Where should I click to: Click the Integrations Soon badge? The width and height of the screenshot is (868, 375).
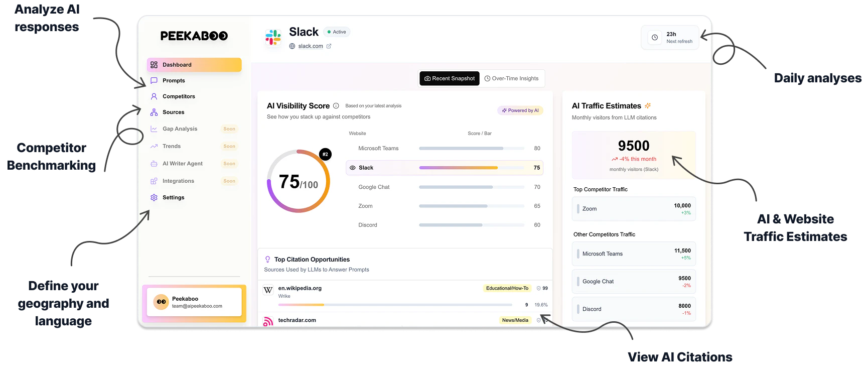pos(229,181)
